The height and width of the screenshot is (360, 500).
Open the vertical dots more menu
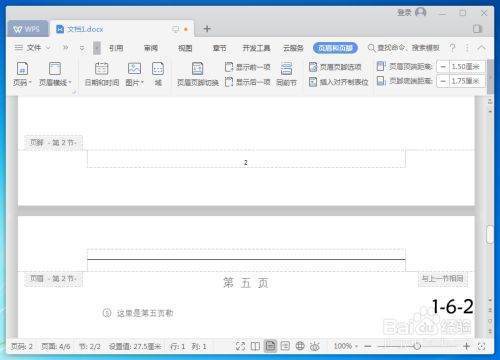(467, 48)
